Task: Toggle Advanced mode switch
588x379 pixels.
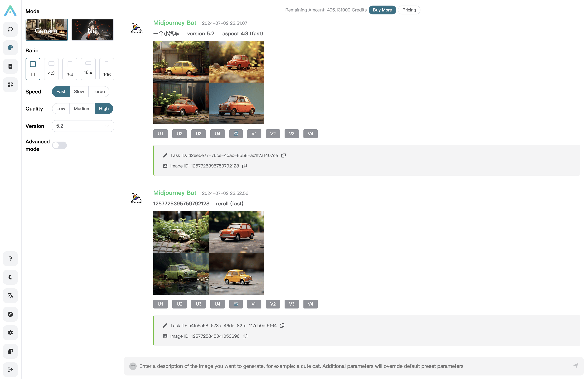Action: coord(59,145)
